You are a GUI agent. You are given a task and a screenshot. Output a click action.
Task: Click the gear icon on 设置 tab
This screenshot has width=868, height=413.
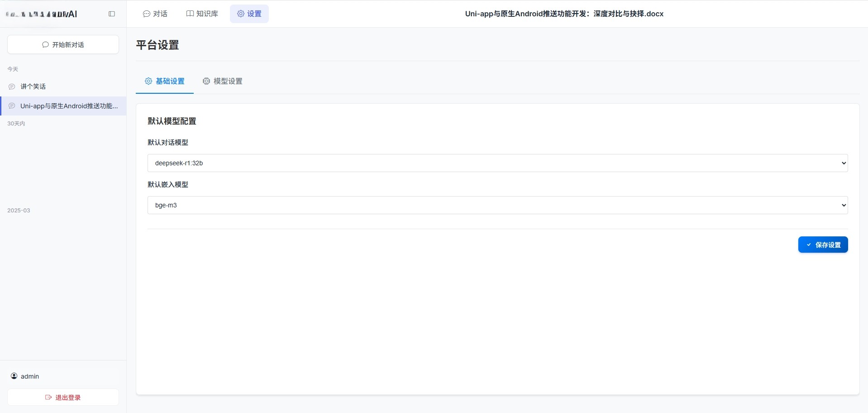point(240,14)
